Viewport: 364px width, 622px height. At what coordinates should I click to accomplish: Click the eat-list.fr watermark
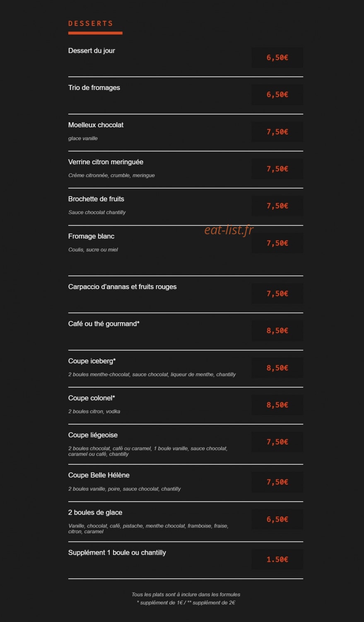229,229
